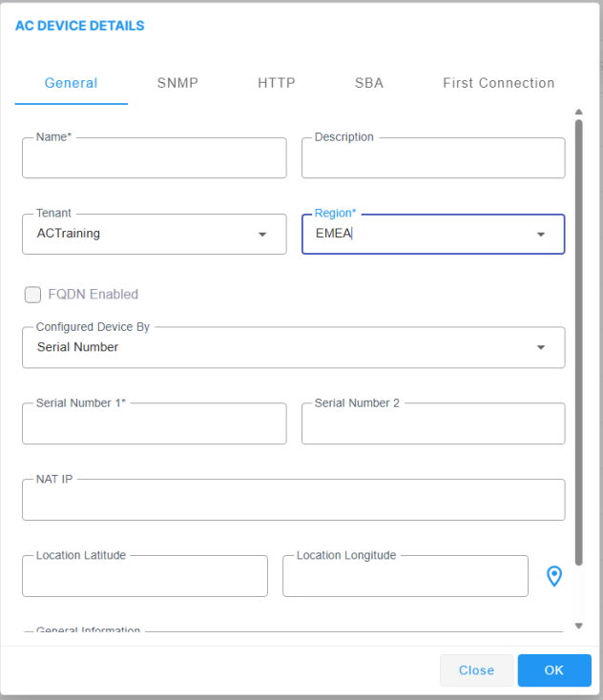Expand the Region dropdown arrow
The width and height of the screenshot is (603, 700).
point(541,235)
